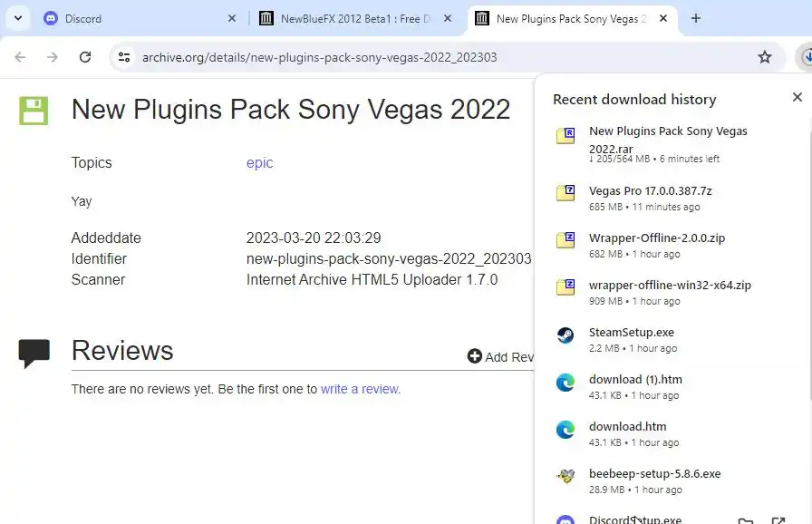Click the Reviews speech bubble icon
Viewport: 812px width, 524px height.
[x=34, y=354]
